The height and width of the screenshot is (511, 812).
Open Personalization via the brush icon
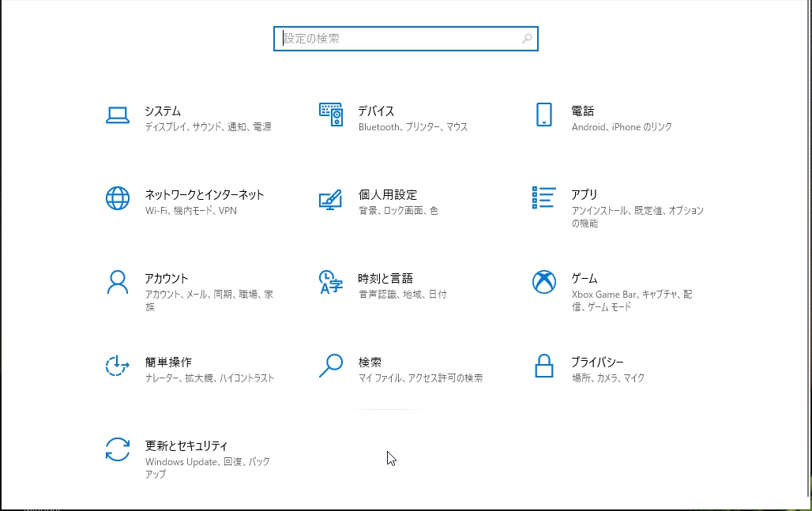330,199
